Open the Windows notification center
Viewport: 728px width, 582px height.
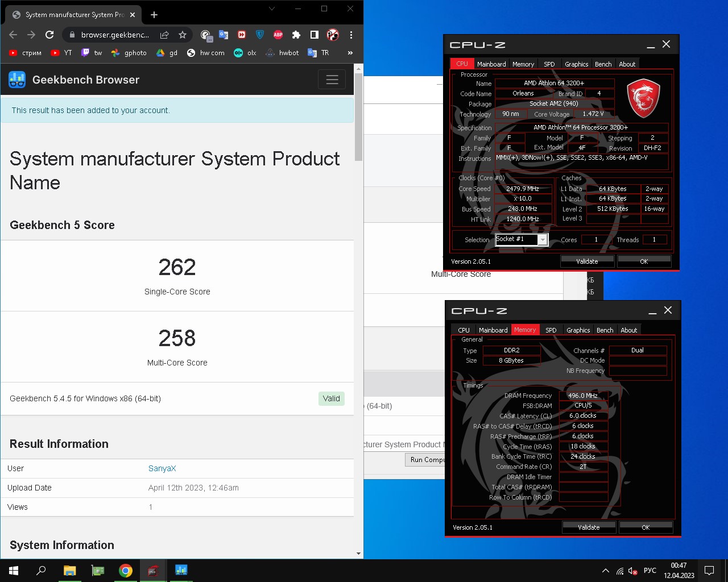pos(709,570)
